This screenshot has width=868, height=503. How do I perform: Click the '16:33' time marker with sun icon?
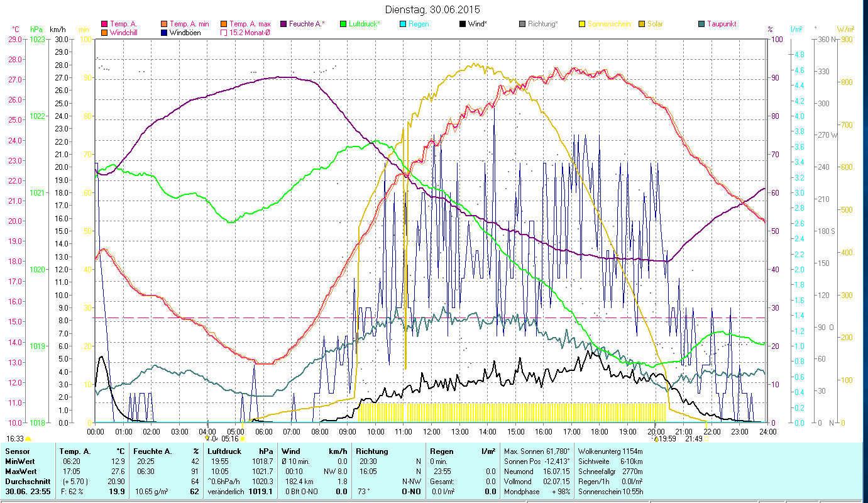click(19, 439)
